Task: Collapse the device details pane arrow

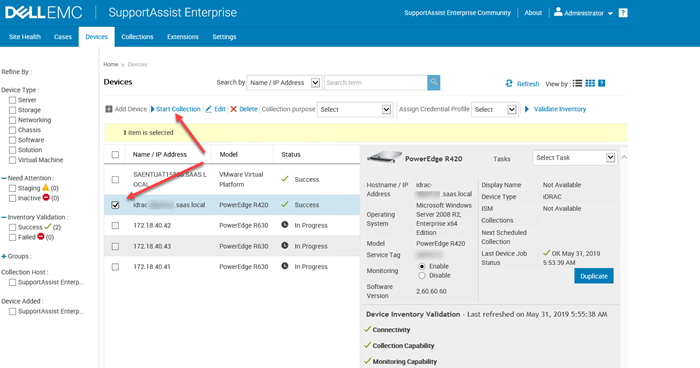Action: (624, 157)
